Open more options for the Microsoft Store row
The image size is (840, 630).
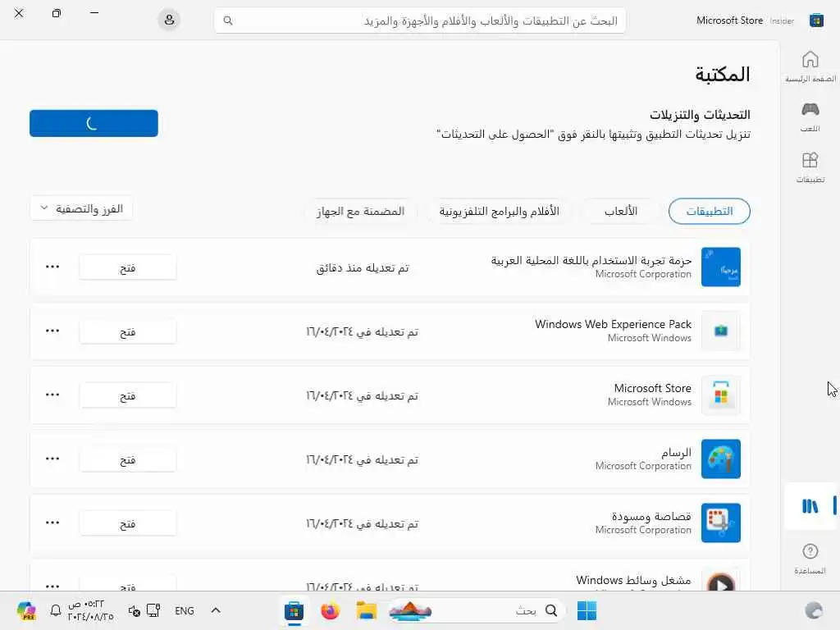tap(52, 395)
